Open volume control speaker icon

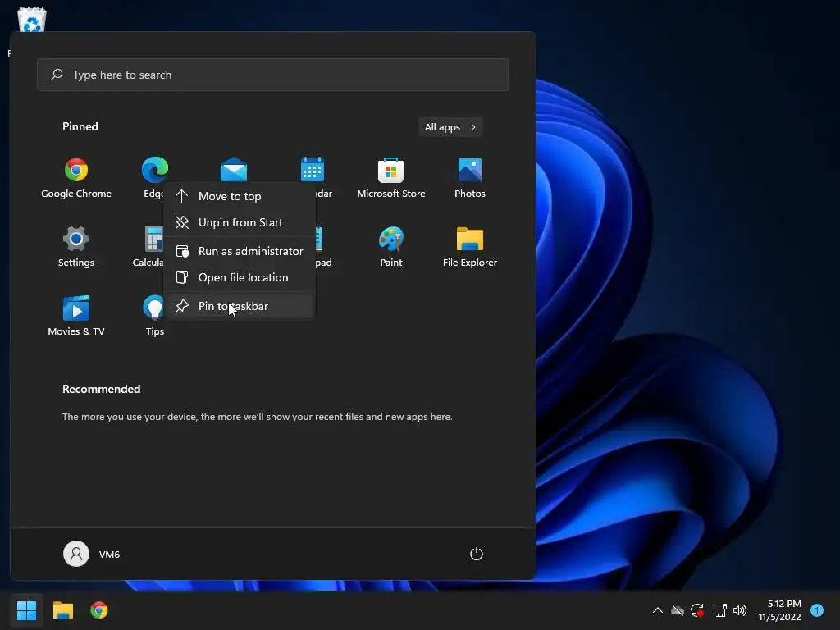click(x=740, y=610)
